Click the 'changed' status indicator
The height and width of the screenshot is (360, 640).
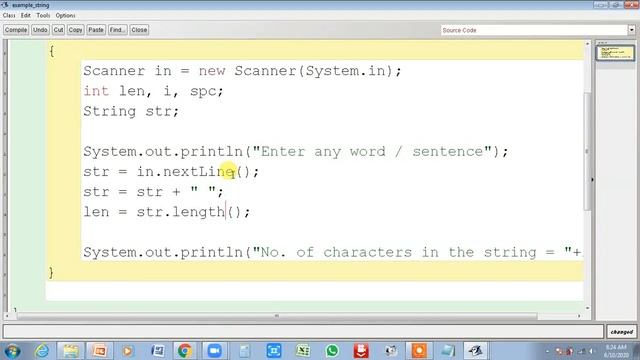[x=622, y=332]
